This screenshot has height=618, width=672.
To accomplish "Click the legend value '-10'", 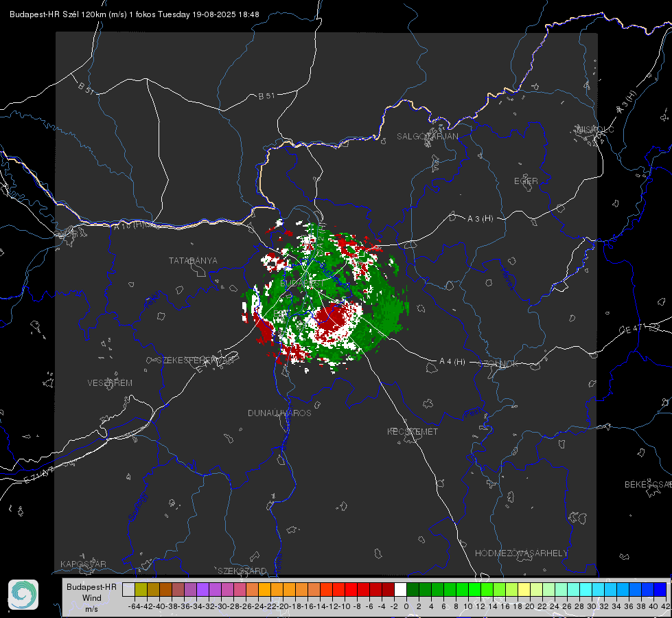I will tap(345, 606).
